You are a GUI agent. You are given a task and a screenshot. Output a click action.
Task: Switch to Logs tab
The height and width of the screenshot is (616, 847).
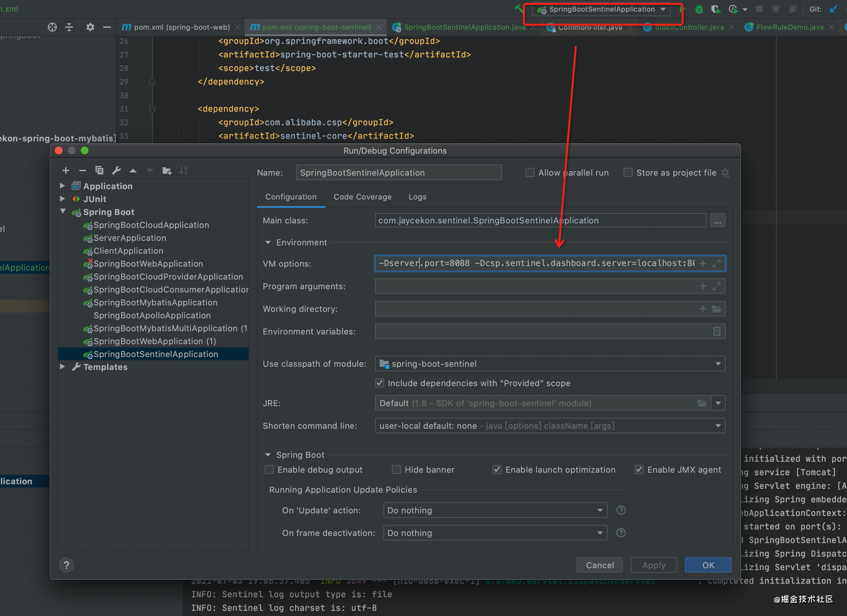(x=417, y=197)
